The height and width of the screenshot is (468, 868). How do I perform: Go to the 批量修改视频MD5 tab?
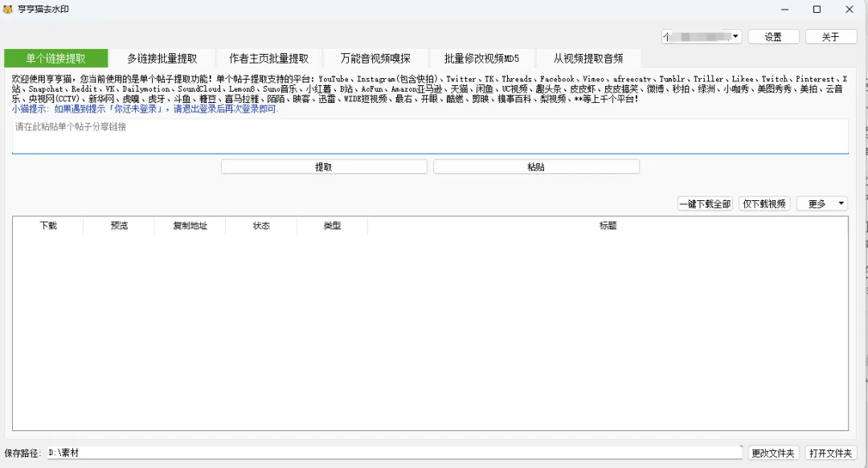(x=481, y=59)
